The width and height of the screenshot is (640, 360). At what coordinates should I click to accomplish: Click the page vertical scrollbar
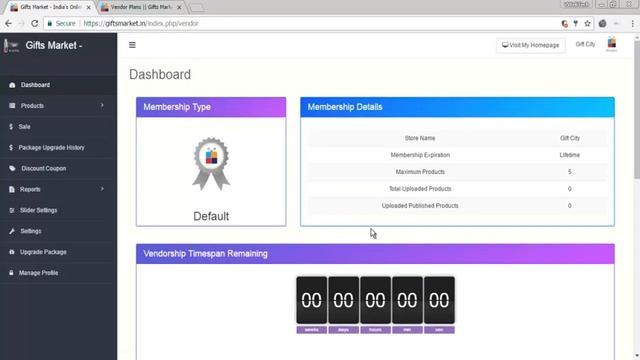(x=637, y=110)
